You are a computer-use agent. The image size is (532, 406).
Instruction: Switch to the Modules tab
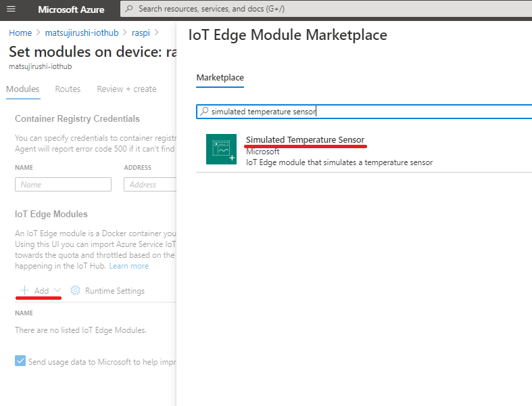coord(23,89)
